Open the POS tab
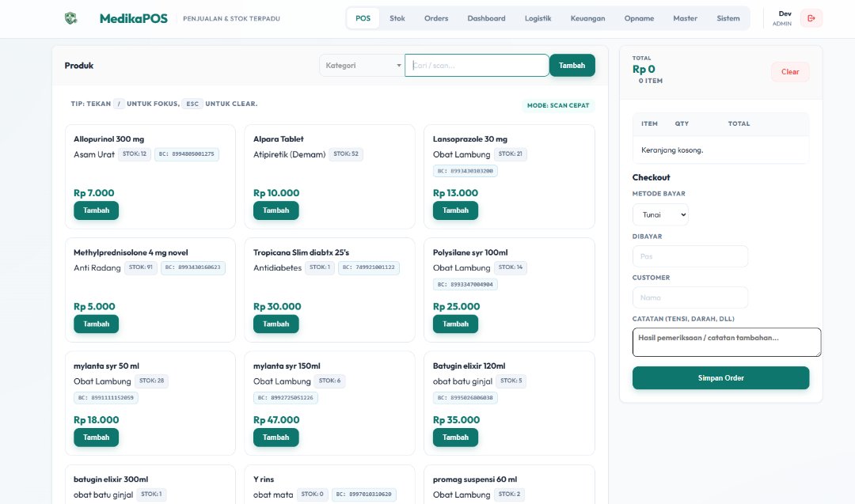 click(363, 18)
